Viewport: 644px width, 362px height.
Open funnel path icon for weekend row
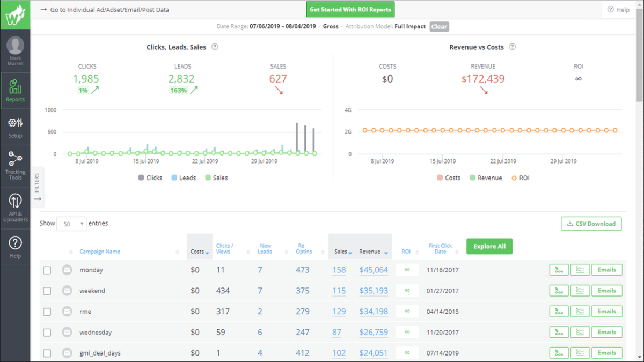coord(559,291)
